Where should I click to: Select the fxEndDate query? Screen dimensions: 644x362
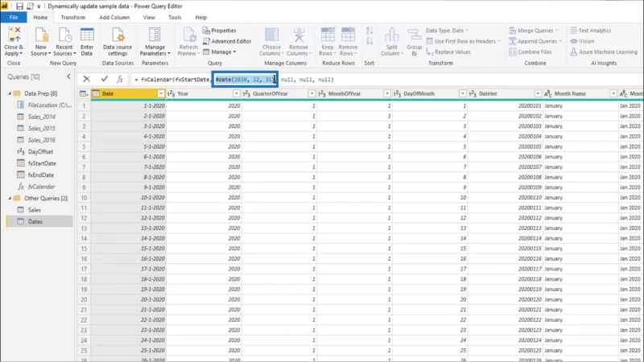(x=41, y=175)
